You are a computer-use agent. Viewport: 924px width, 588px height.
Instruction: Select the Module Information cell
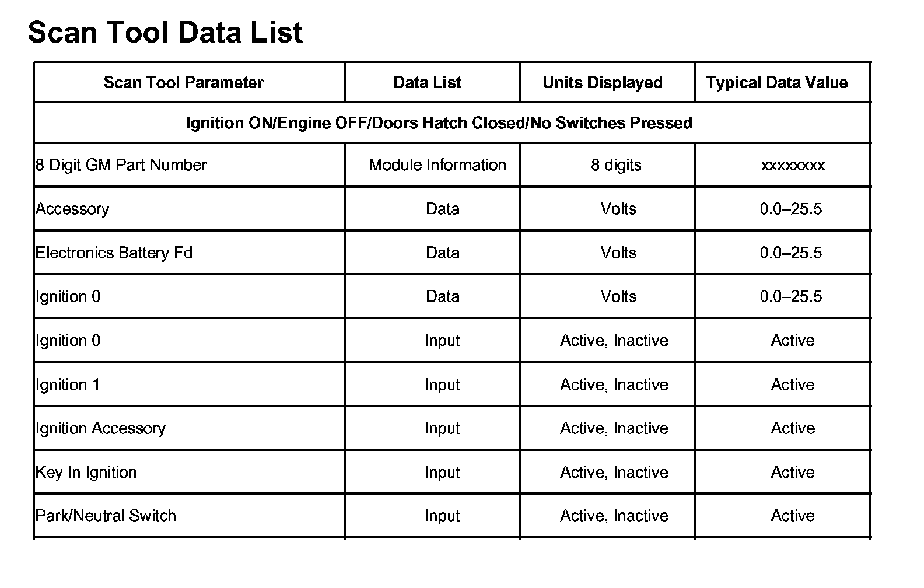437,165
